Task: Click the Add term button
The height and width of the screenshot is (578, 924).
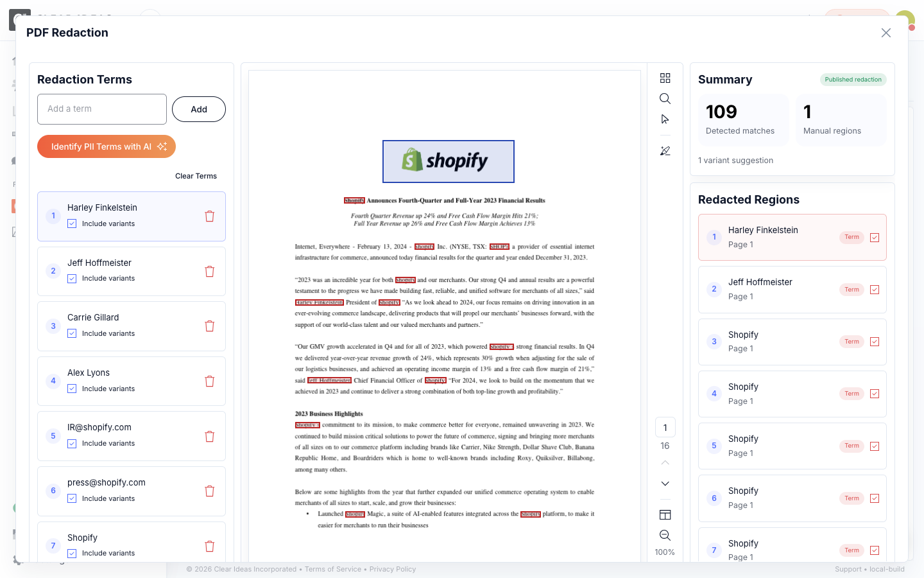Action: (199, 109)
